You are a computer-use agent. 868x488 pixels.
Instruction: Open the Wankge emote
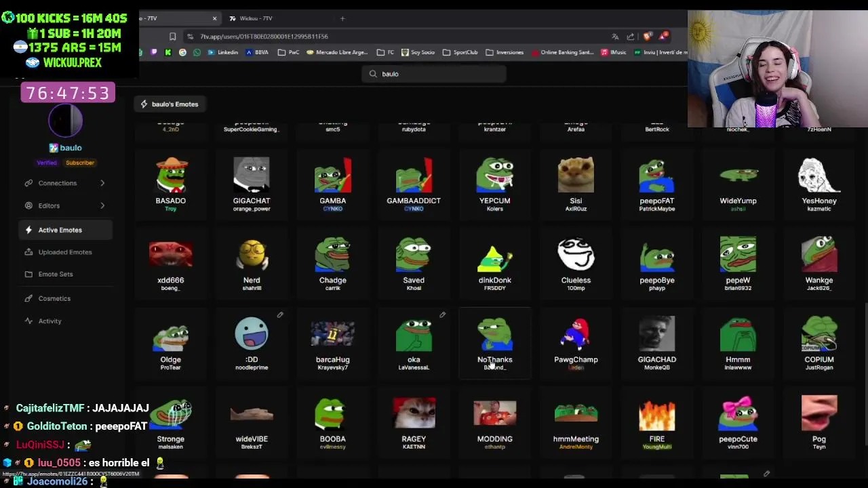tap(819, 264)
